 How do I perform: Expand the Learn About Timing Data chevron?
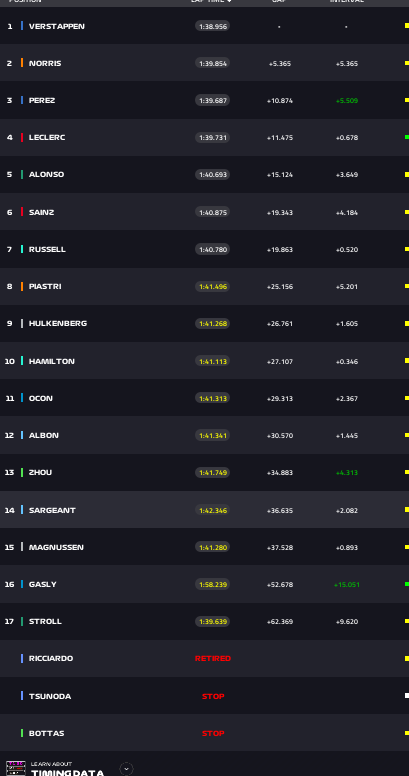click(x=126, y=769)
